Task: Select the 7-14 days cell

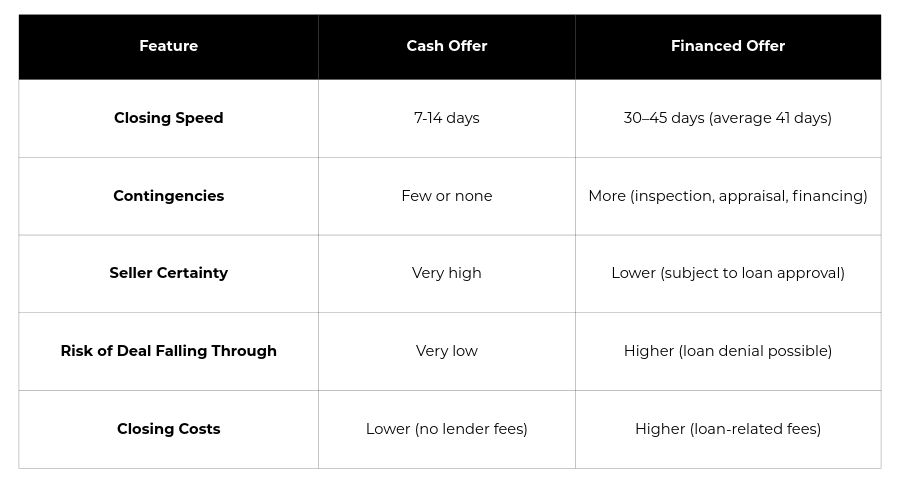Action: point(446,118)
